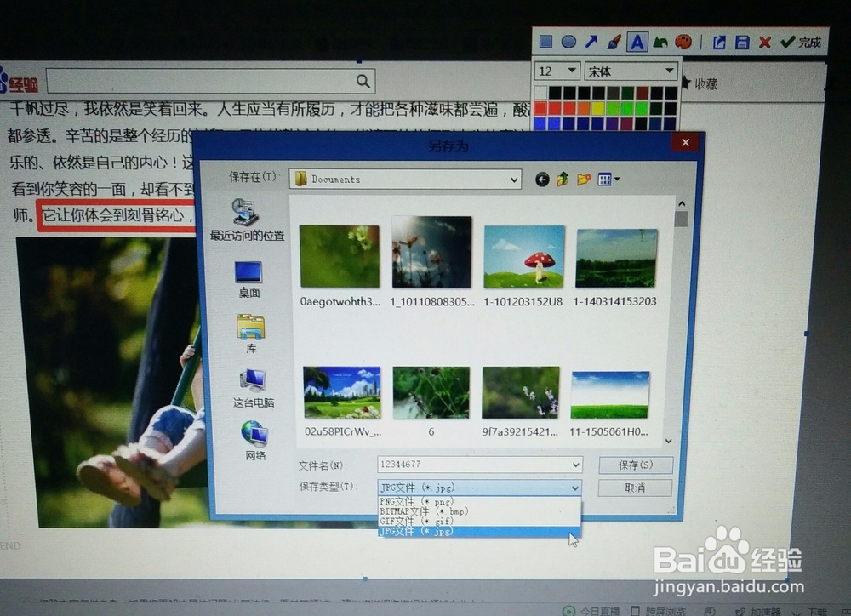Click the red X to cancel capture
The image size is (851, 616).
tap(763, 41)
